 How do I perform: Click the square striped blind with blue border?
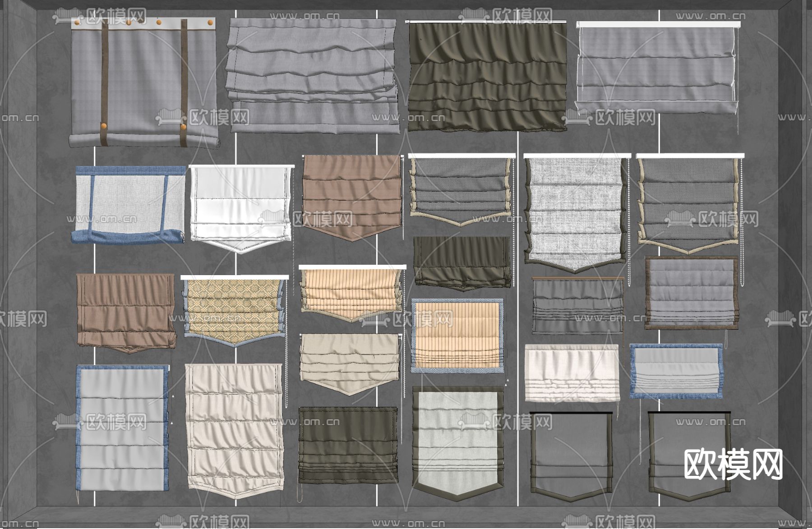click(457, 335)
